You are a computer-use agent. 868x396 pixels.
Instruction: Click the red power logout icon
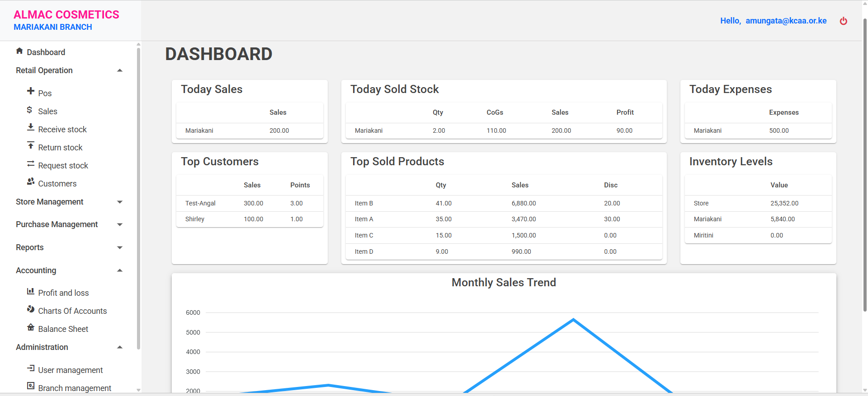[x=844, y=21]
